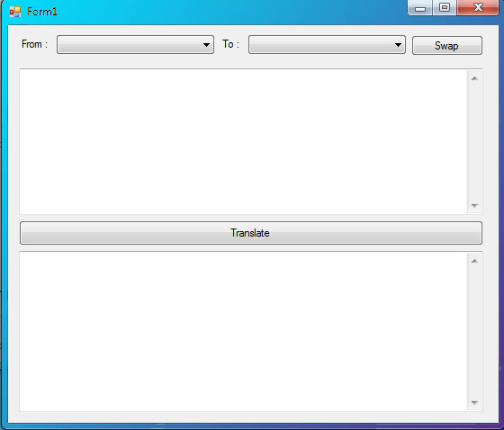
Task: Select the From language combo box field
Action: pyautogui.click(x=135, y=45)
